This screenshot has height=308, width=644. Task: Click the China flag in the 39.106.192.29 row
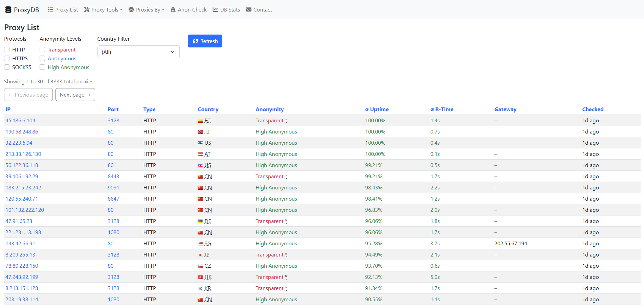[x=200, y=177]
